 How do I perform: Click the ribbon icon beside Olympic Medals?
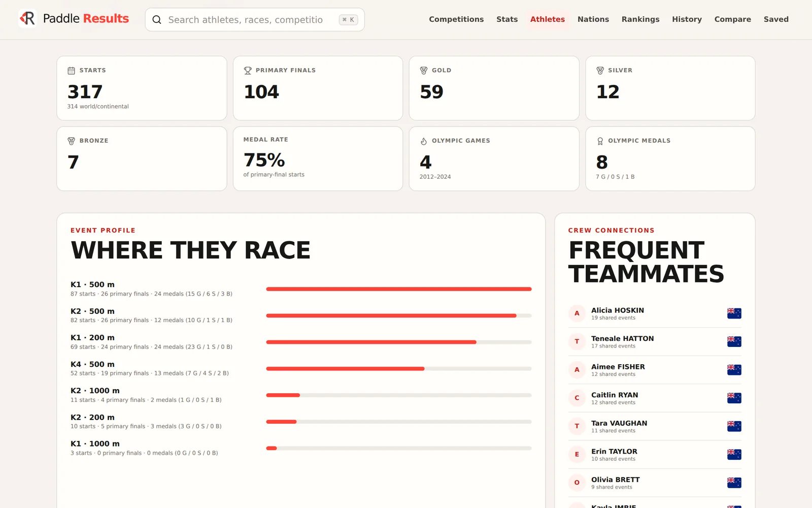(x=600, y=141)
